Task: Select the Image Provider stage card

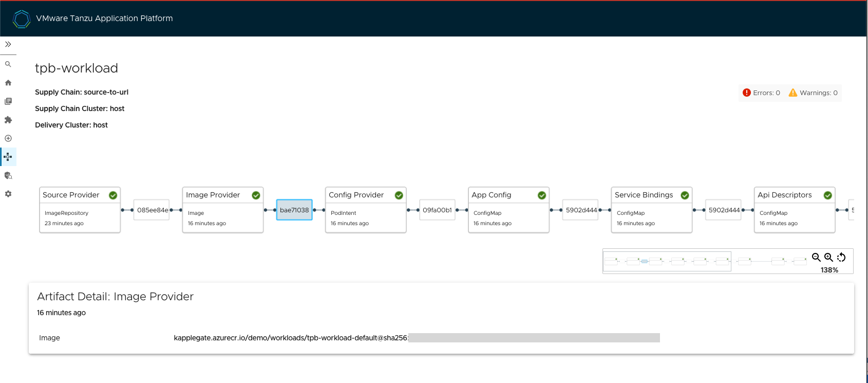Action: tap(223, 210)
